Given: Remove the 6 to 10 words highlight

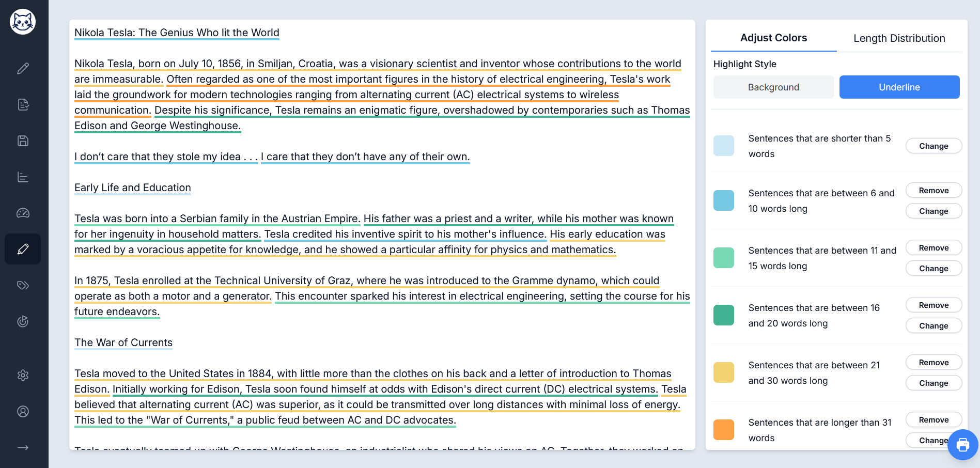Looking at the screenshot, I should click(x=934, y=191).
